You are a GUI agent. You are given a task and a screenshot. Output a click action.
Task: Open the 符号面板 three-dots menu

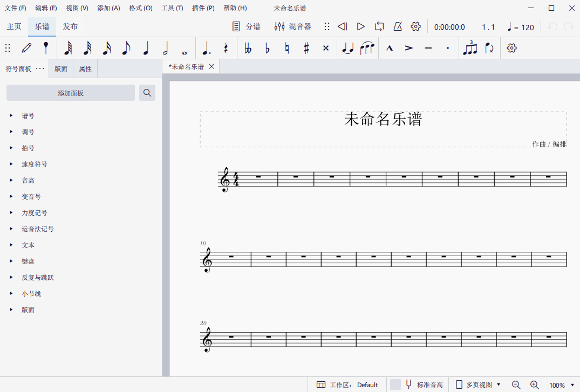[x=40, y=68]
